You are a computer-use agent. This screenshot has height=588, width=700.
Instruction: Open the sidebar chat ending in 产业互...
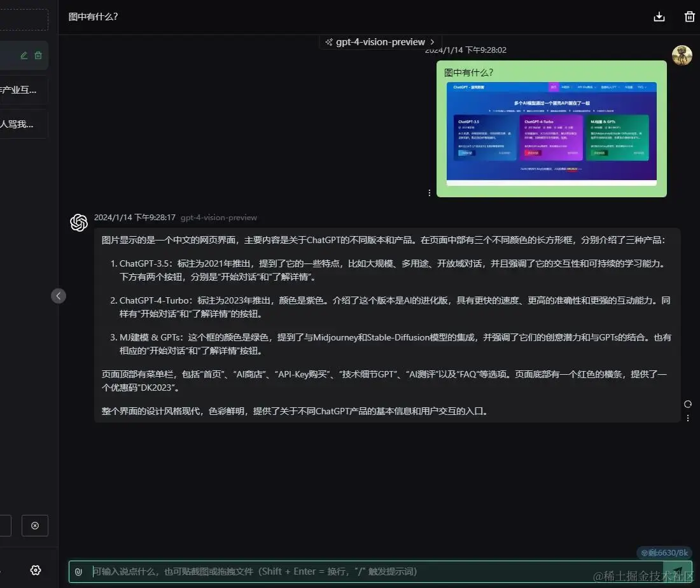[23, 90]
